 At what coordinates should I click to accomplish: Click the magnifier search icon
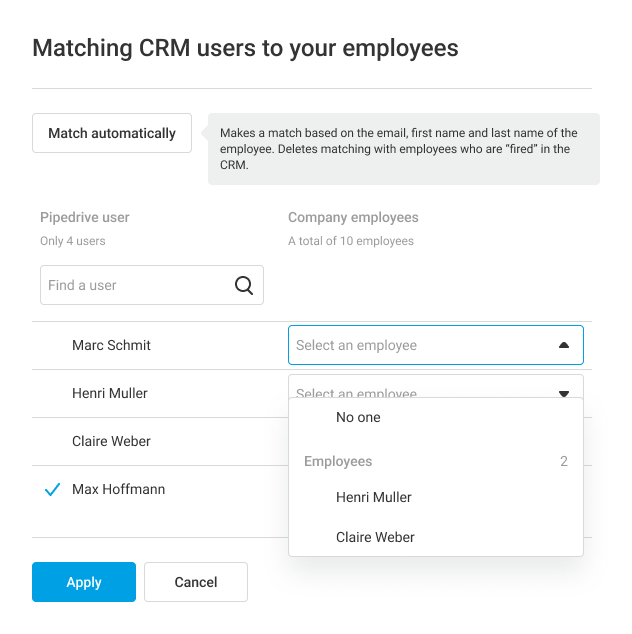[244, 285]
